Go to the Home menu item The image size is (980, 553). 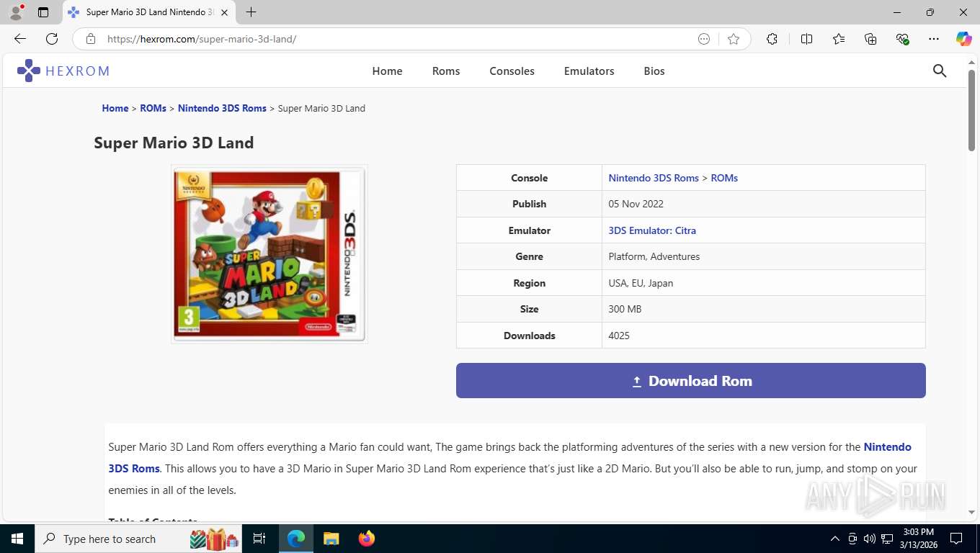coord(387,71)
